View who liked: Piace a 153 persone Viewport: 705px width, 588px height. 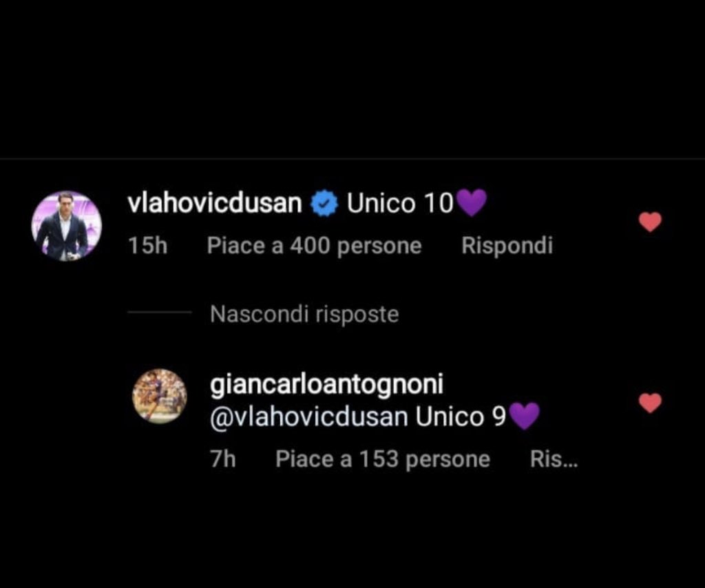click(x=383, y=459)
